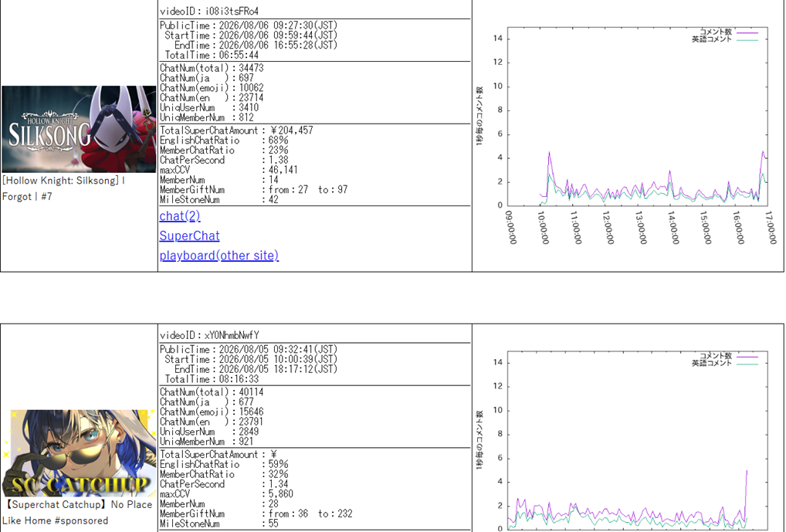
Task: Click ChatNum(en) 23791 value
Action: pyautogui.click(x=251, y=422)
